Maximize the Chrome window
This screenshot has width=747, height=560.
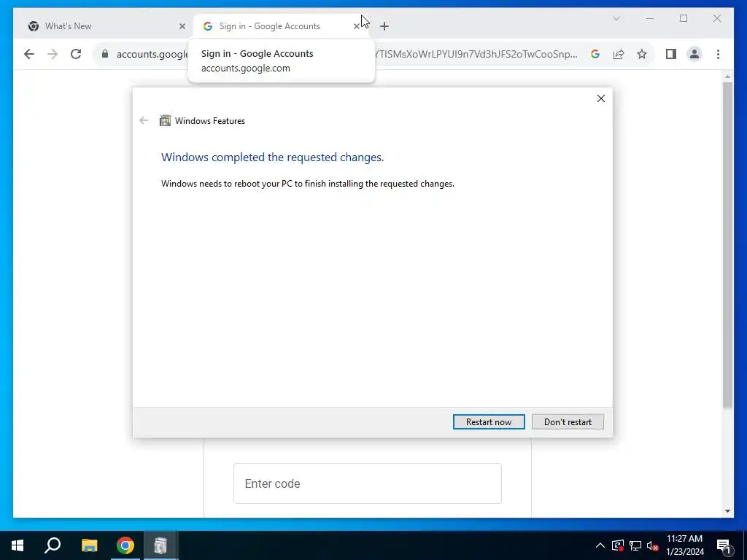(x=684, y=18)
